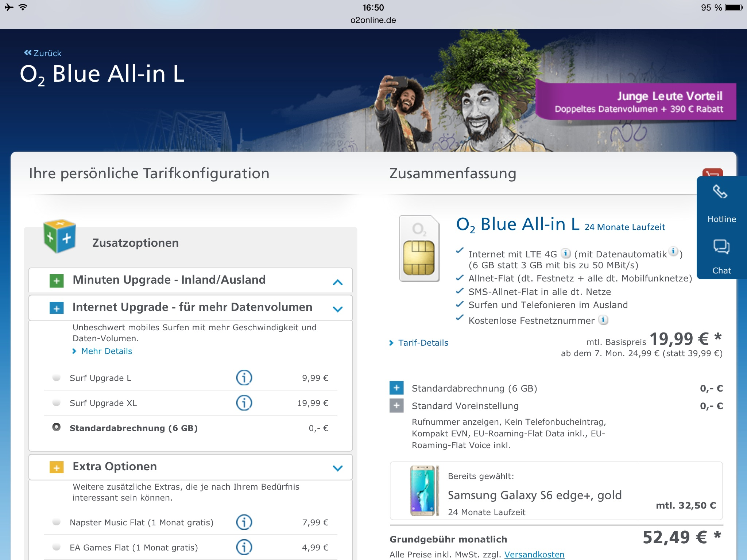Screen dimensions: 747x560
Task: Click the Samsung Galaxy S6 edge+, gold text
Action: tap(535, 495)
